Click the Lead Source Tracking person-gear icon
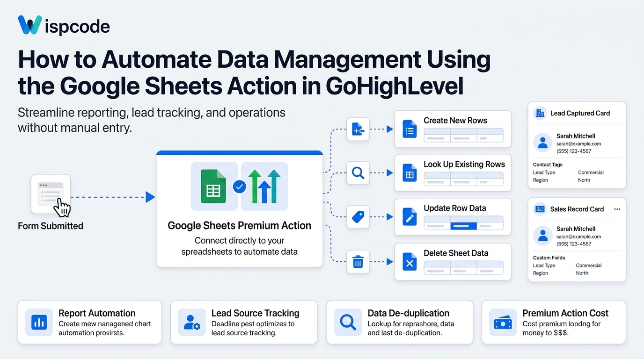Viewport: 644px width, 359px height. pos(192,322)
